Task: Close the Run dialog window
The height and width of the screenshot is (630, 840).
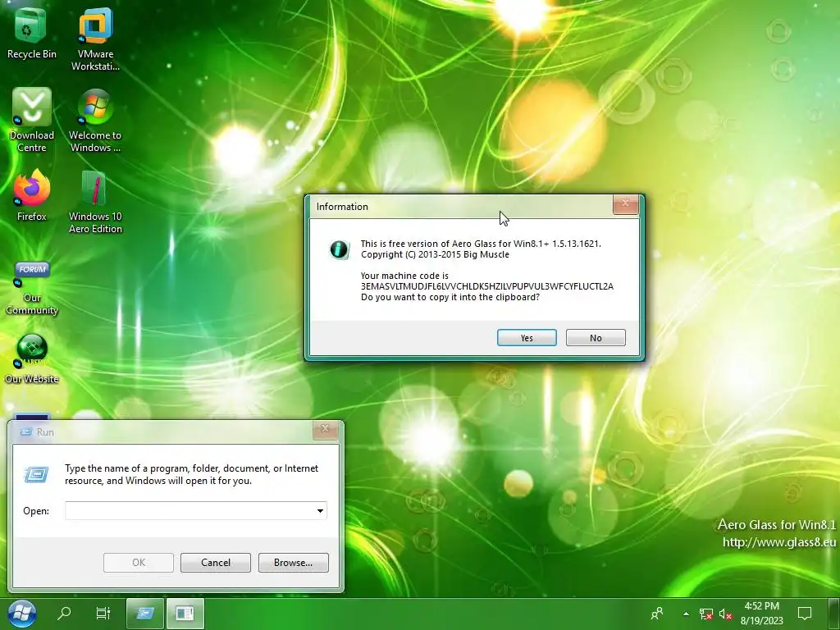Action: pos(325,430)
